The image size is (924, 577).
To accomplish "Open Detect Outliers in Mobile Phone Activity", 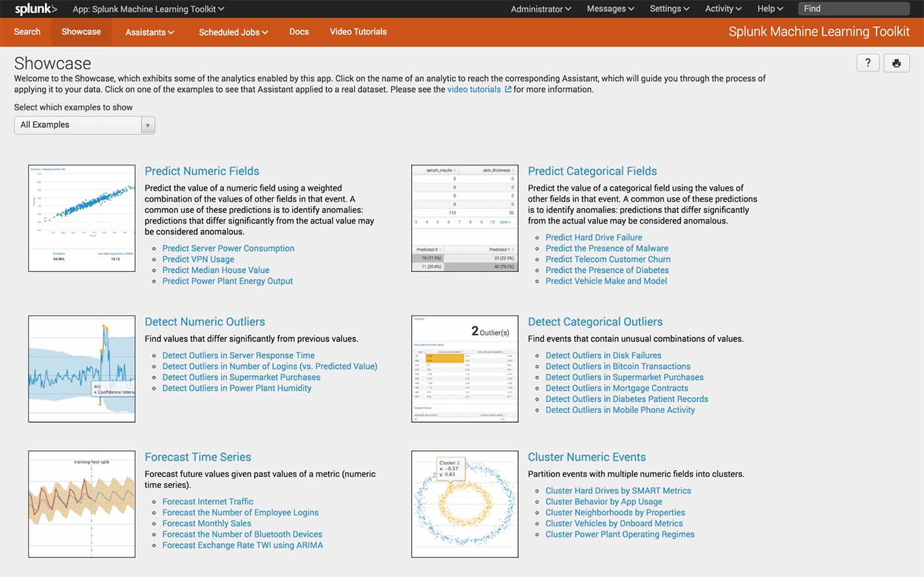I will coord(620,410).
